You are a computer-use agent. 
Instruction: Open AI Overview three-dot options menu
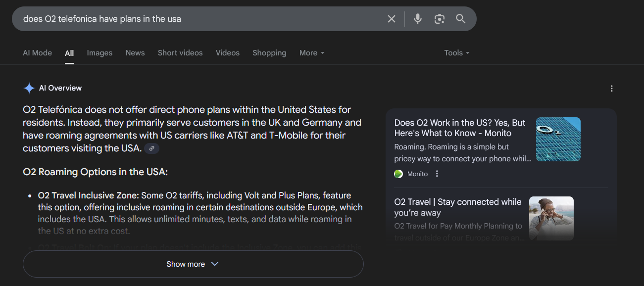(612, 89)
